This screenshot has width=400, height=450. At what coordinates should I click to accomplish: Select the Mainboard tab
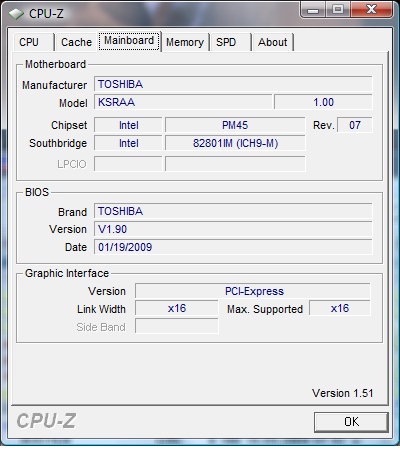(x=129, y=41)
